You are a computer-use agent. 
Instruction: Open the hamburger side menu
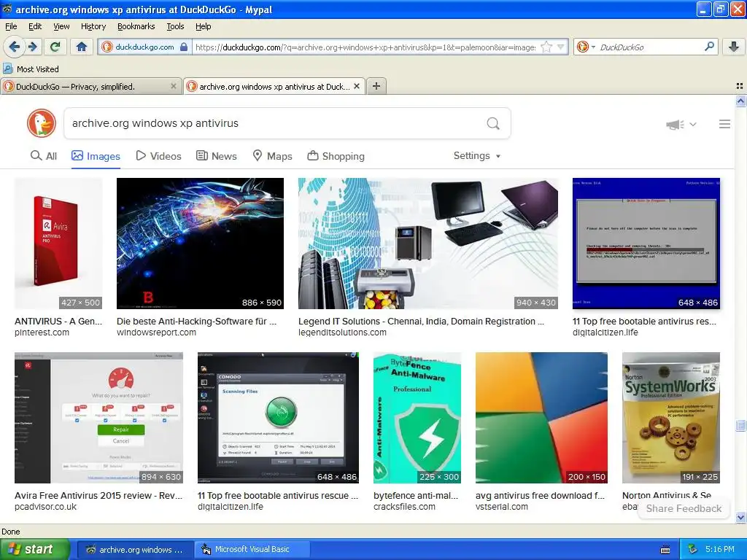coord(724,124)
